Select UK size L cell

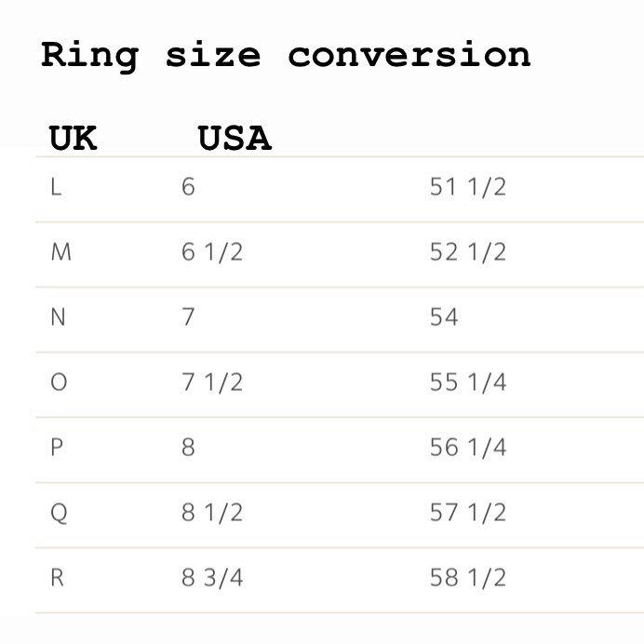tap(56, 187)
